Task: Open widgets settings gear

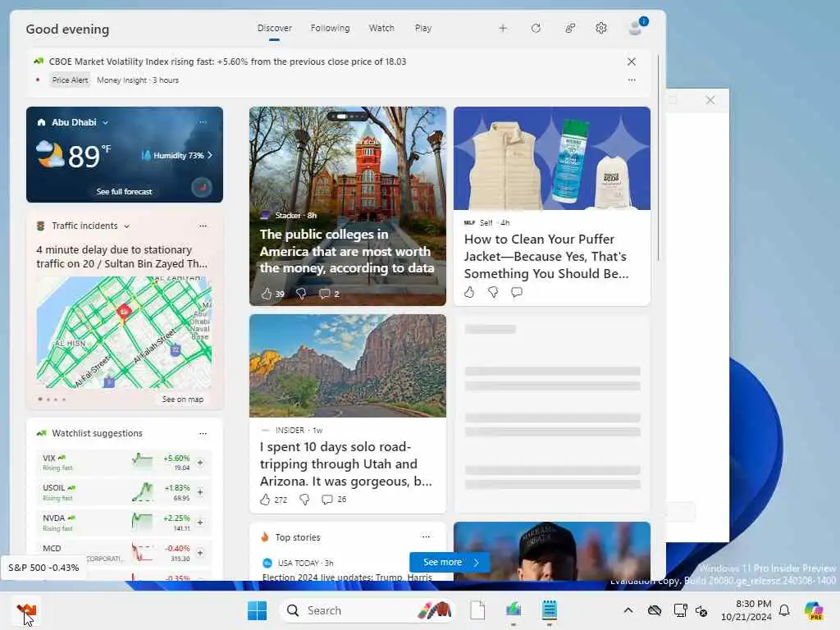Action: click(601, 29)
